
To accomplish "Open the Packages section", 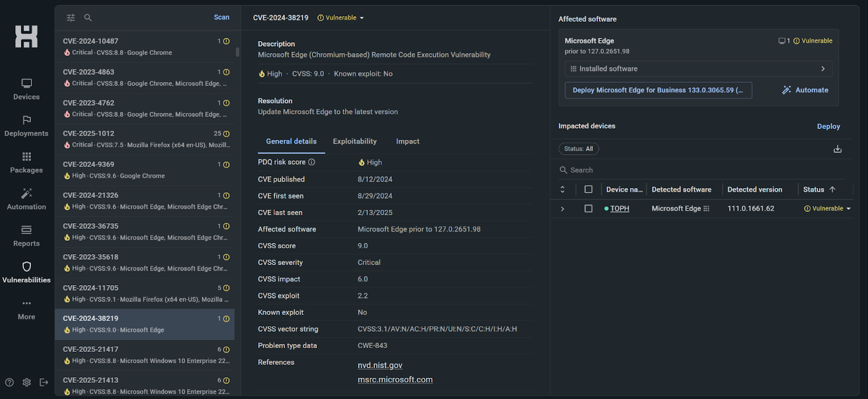I will [x=27, y=163].
